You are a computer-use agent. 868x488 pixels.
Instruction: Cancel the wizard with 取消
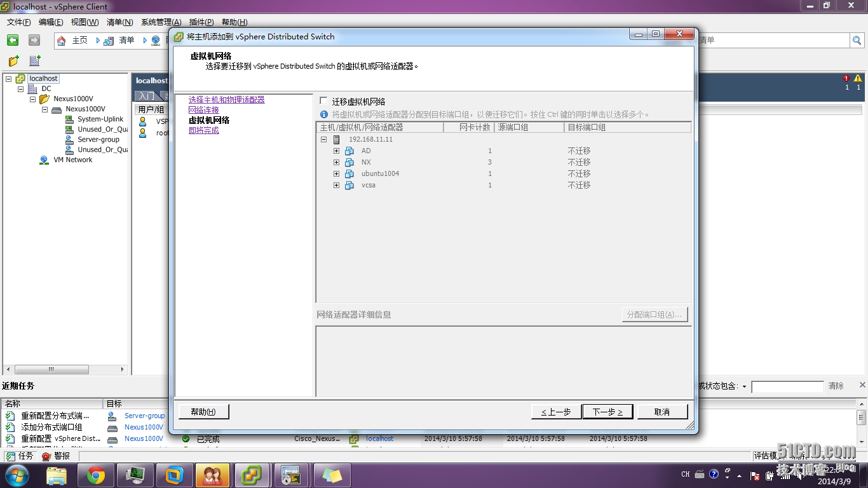pyautogui.click(x=662, y=412)
